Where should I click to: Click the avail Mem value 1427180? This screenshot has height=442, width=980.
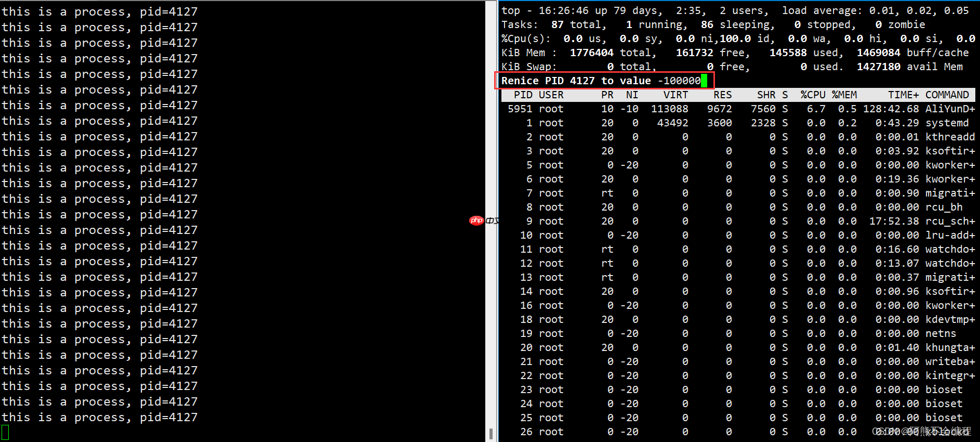pyautogui.click(x=879, y=67)
